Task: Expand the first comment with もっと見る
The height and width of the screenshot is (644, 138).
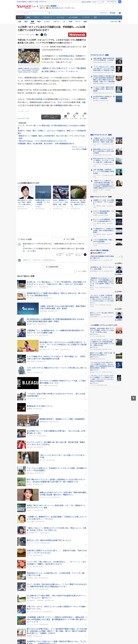Action: tap(32, 251)
